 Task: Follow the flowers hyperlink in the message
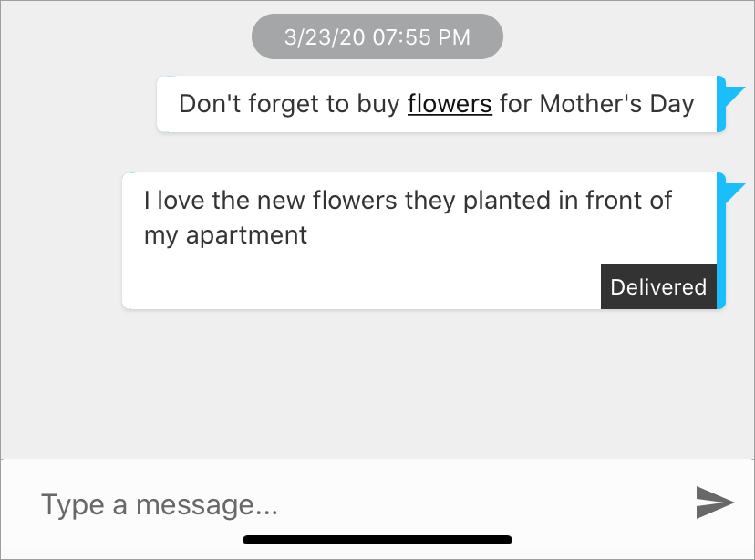[x=450, y=104]
